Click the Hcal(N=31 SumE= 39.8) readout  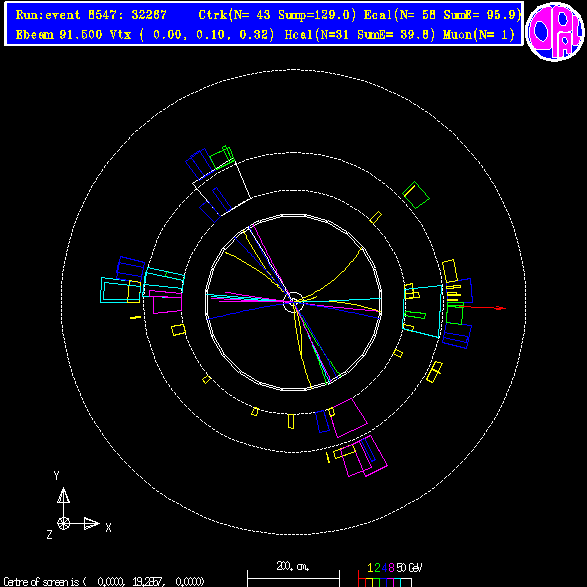pyautogui.click(x=360, y=34)
